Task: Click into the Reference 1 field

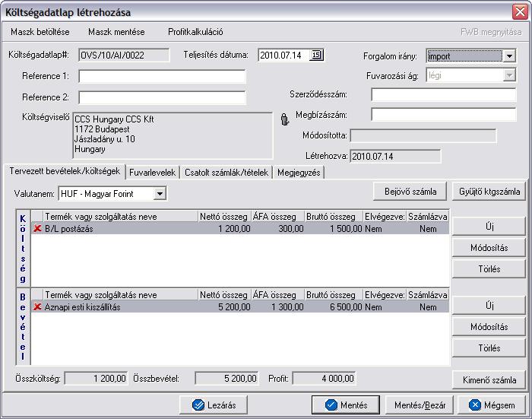Action: 162,76
